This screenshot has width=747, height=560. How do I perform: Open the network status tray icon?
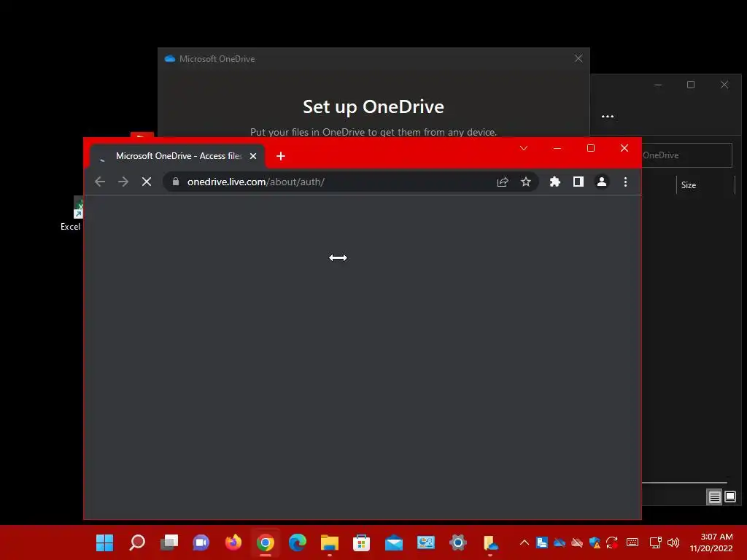point(656,542)
